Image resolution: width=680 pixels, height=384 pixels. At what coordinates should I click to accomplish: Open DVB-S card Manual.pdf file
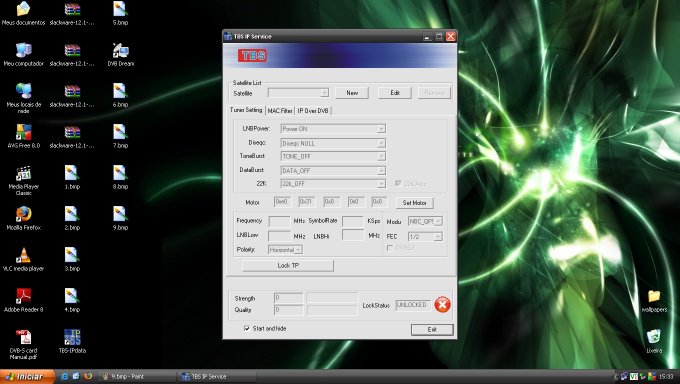point(23,344)
